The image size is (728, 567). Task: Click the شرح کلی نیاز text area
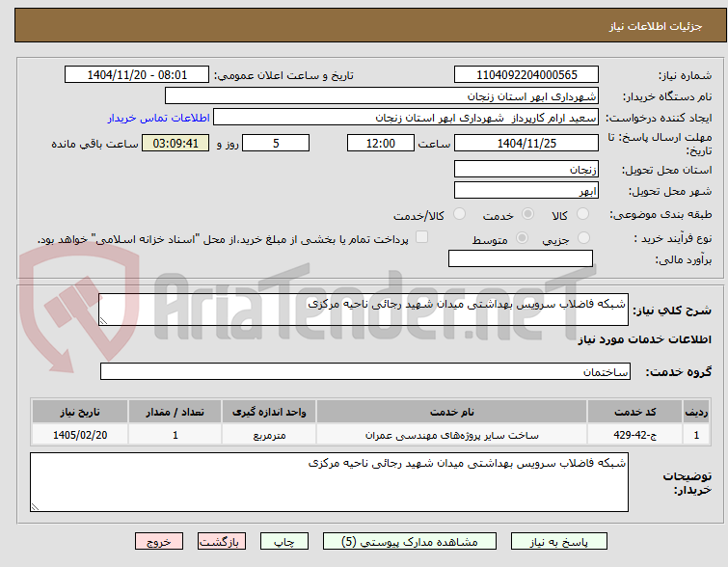pyautogui.click(x=364, y=310)
